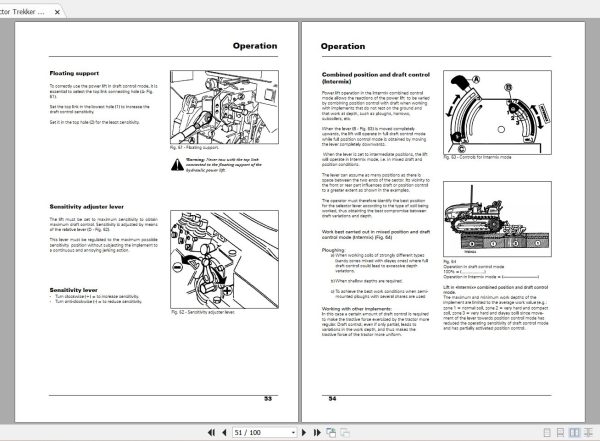The height and width of the screenshot is (441, 600).
Task: Close the Trekker document tab
Action: [57, 12]
